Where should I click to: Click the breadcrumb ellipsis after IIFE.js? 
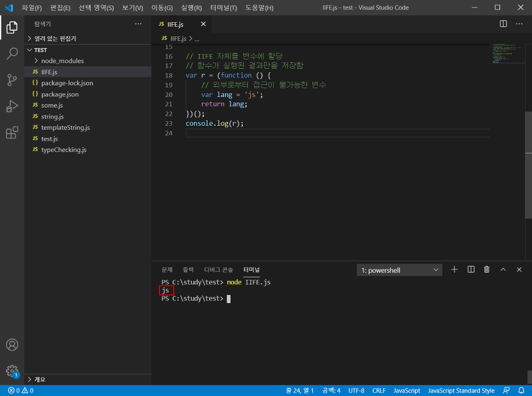(x=197, y=39)
